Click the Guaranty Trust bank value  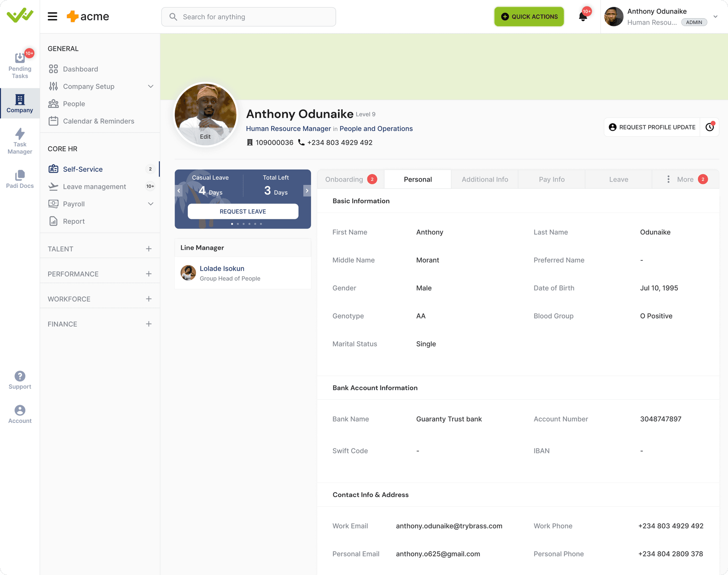coord(449,419)
